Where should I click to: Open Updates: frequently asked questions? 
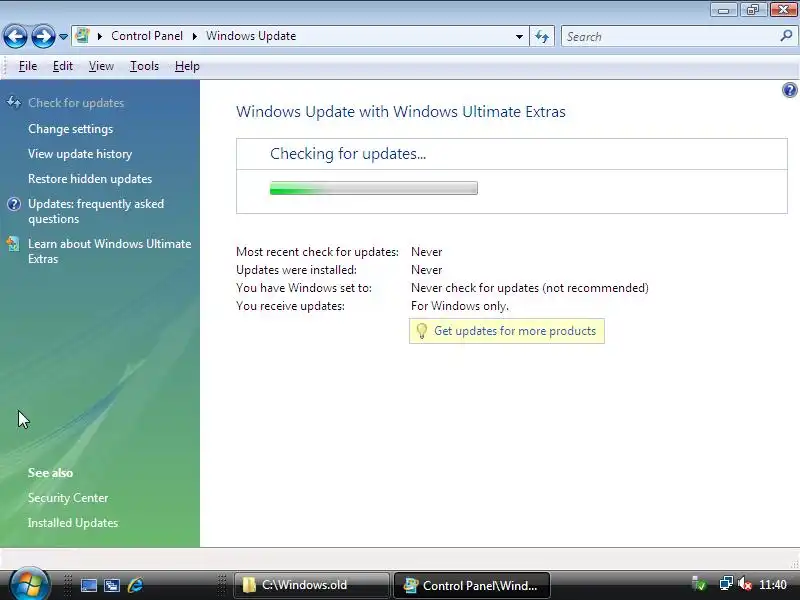coord(96,211)
